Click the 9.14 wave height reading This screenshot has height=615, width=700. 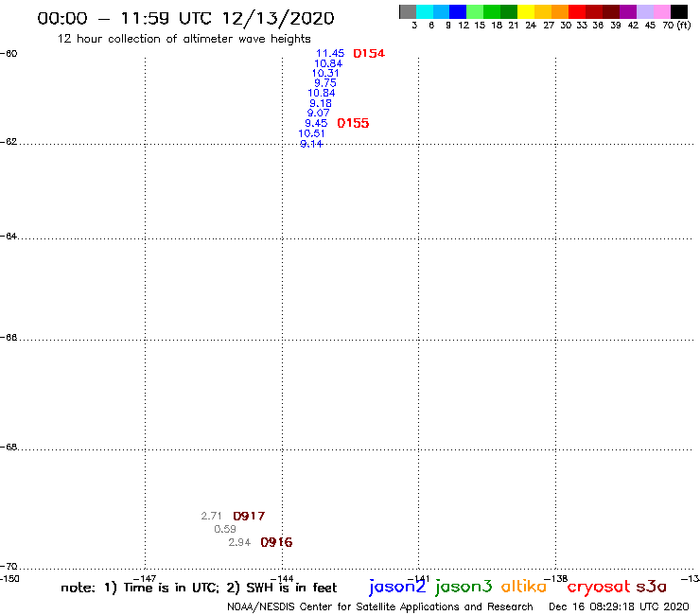pyautogui.click(x=311, y=144)
